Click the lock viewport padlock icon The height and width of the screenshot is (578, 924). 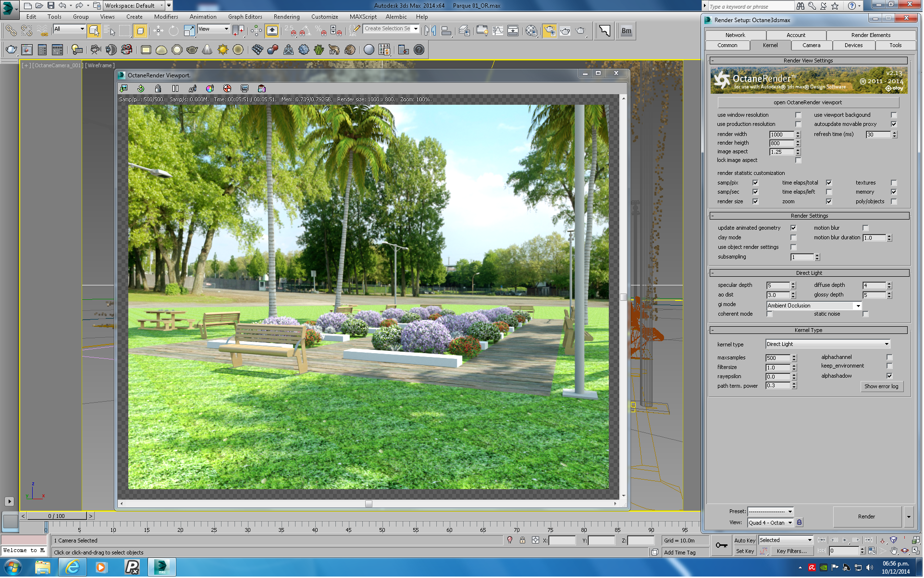[x=158, y=88]
